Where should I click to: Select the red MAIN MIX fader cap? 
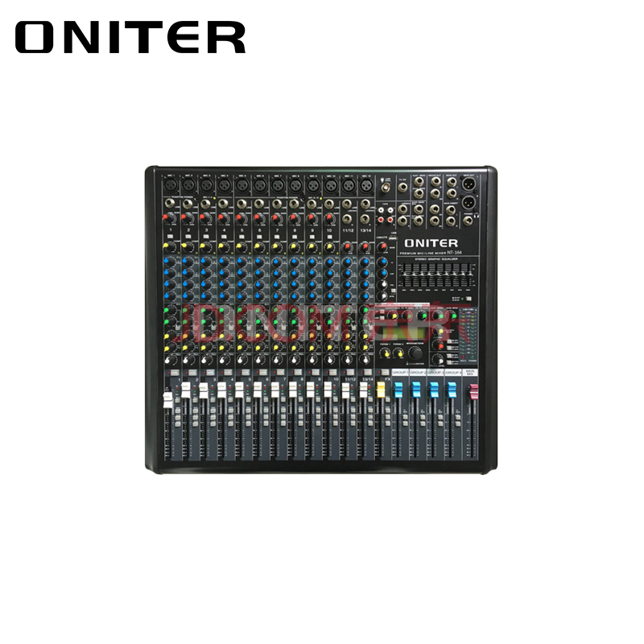point(473,391)
